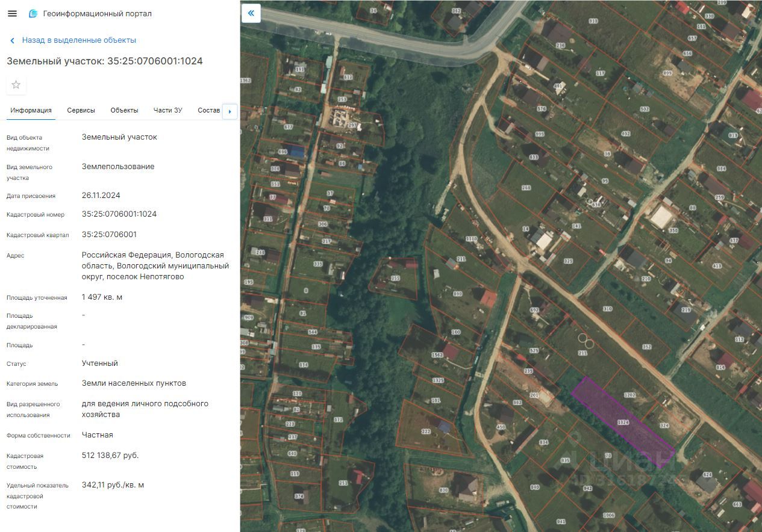Click the 'Вид объекта недвижимости' field label
The width and height of the screenshot is (762, 532).
click(28, 143)
